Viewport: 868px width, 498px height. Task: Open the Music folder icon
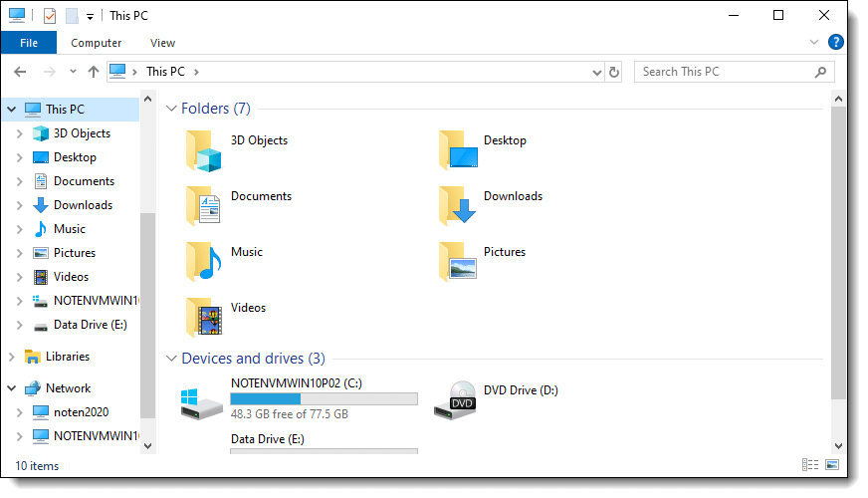pos(204,262)
